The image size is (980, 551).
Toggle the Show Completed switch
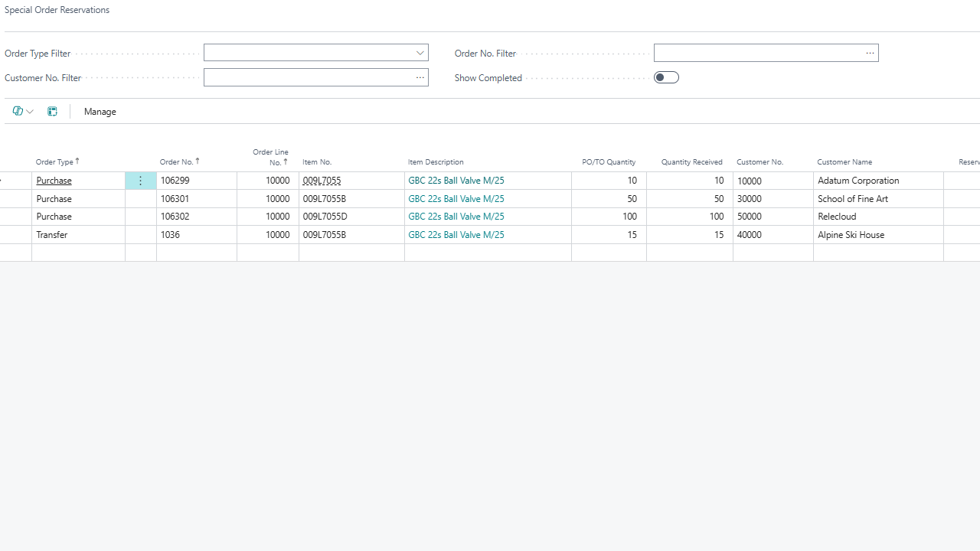(666, 77)
